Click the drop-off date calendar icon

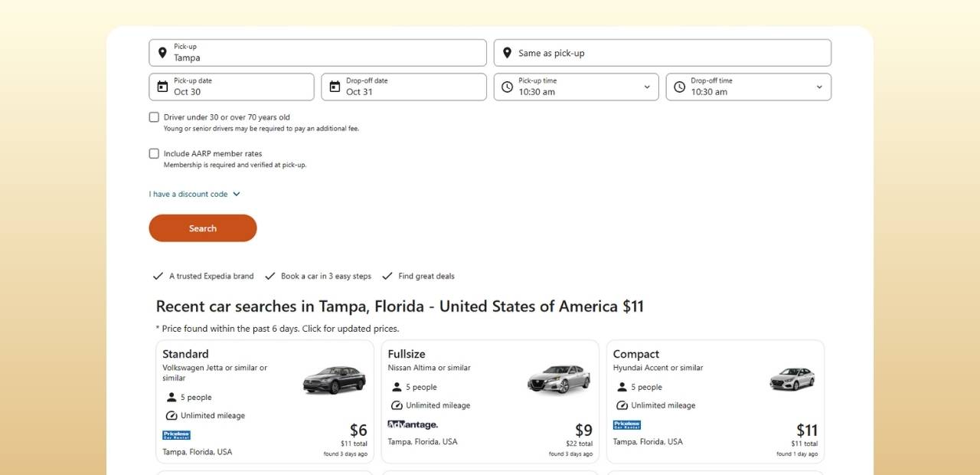pos(335,87)
